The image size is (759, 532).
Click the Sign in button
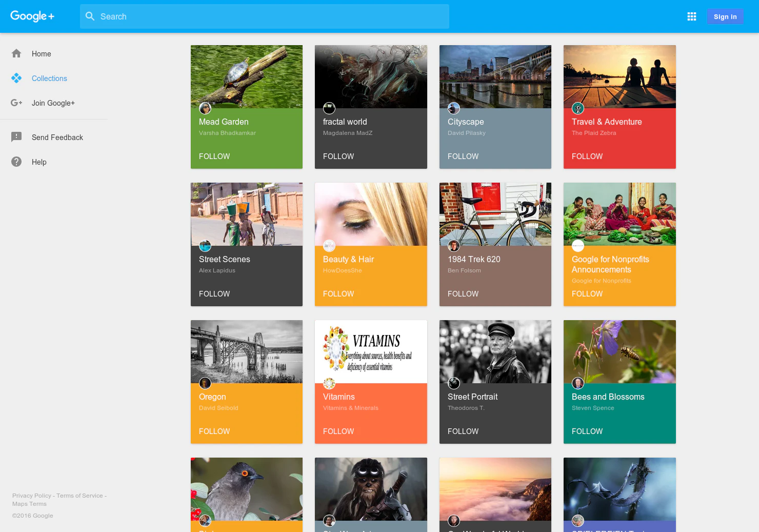tap(725, 16)
